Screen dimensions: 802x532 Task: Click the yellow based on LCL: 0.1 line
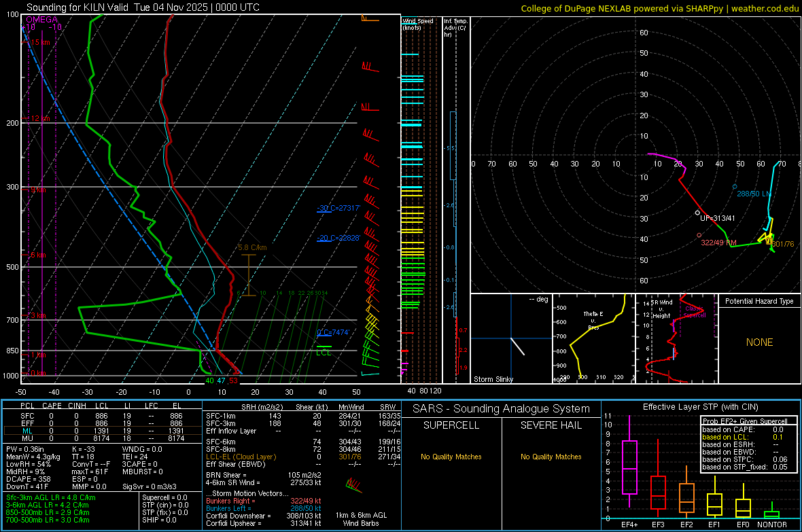[x=742, y=437]
